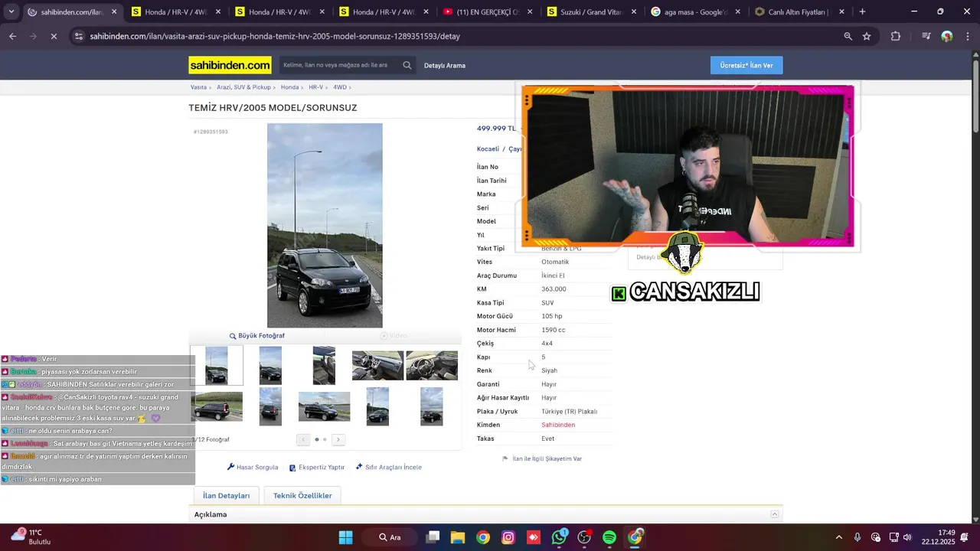The image size is (980, 551).
Task: Click the sahibinden.com logo
Action: [230, 65]
